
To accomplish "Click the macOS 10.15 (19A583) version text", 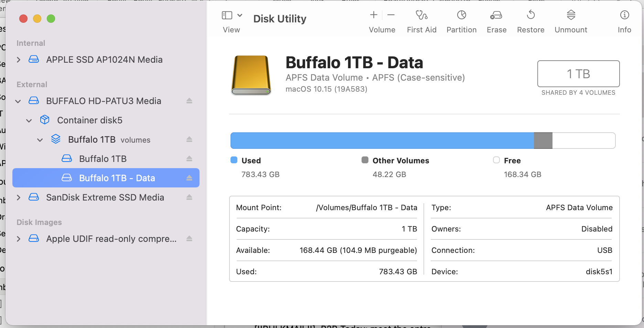I will pos(326,89).
